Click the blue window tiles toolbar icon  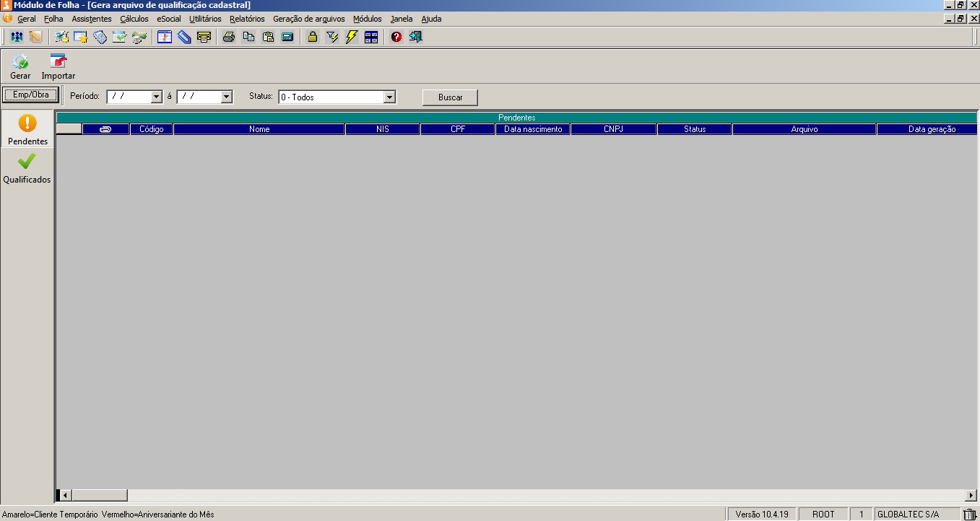[x=371, y=37]
